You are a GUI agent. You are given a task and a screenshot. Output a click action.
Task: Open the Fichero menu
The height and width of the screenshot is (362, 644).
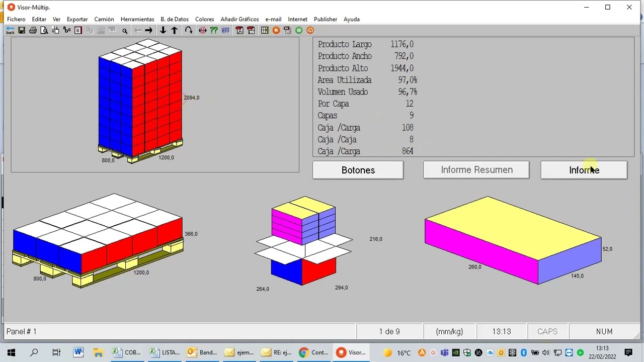pyautogui.click(x=16, y=19)
